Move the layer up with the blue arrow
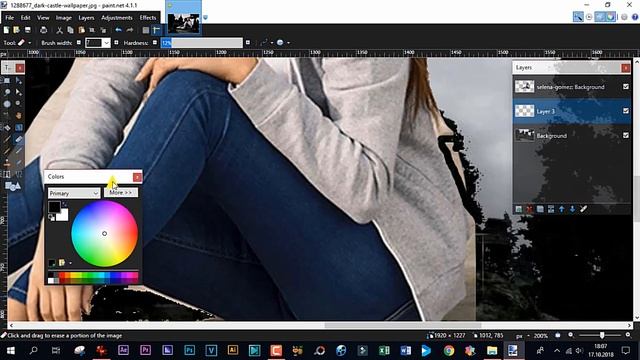This screenshot has height=360, width=640. tap(562, 209)
